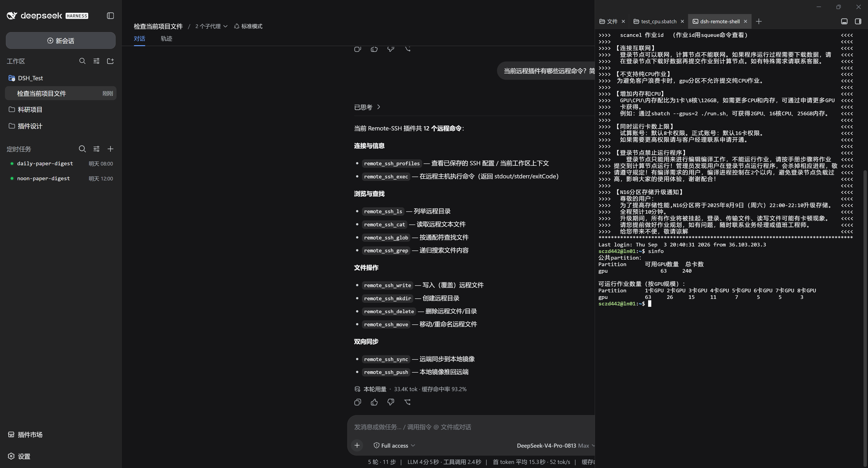Thumbs up the previous message at top

point(374,49)
